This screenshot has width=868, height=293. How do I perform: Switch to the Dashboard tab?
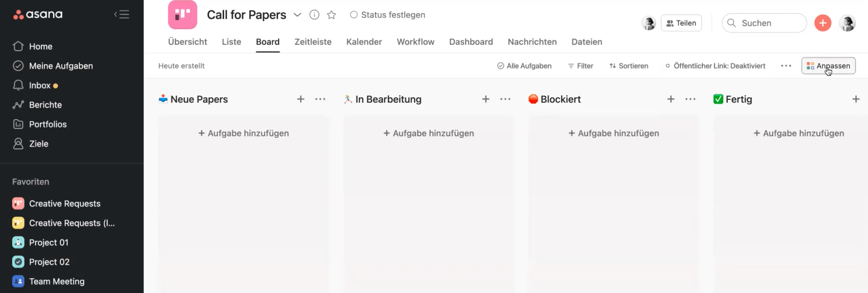pos(471,42)
